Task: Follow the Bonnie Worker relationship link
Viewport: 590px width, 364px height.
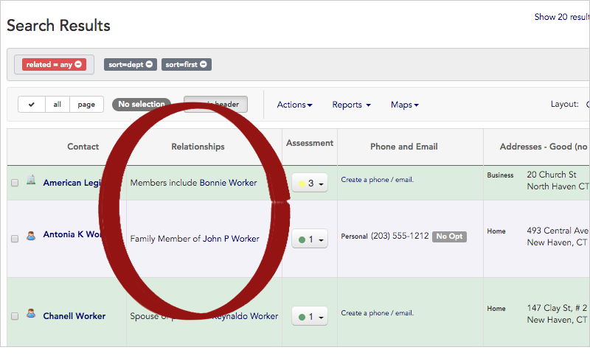Action: coord(228,183)
